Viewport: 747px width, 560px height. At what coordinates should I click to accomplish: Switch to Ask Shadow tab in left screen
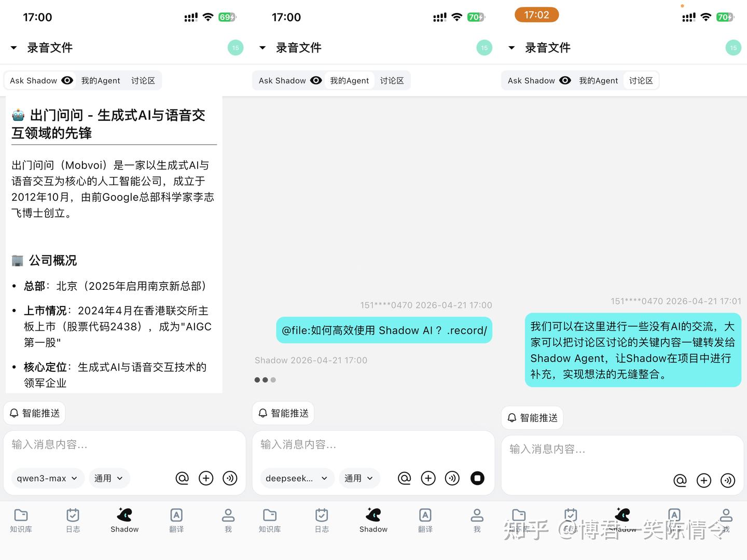41,80
